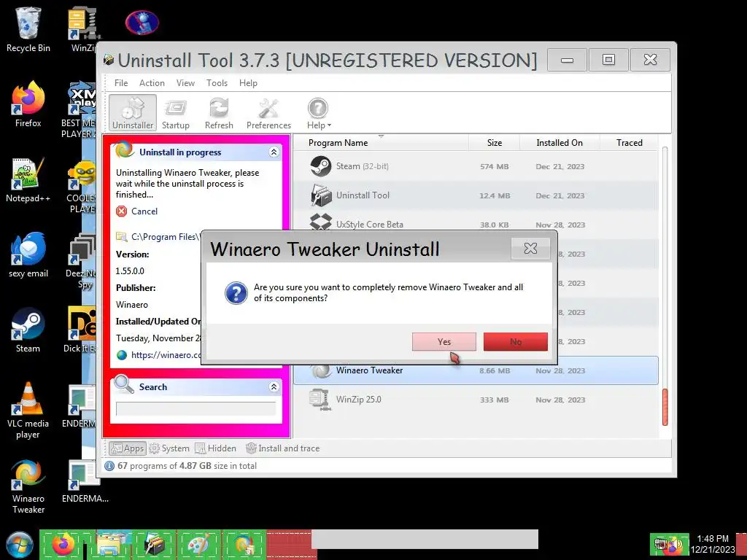Viewport: 747px width, 560px height.
Task: Open Preferences from the toolbar
Action: [x=268, y=113]
